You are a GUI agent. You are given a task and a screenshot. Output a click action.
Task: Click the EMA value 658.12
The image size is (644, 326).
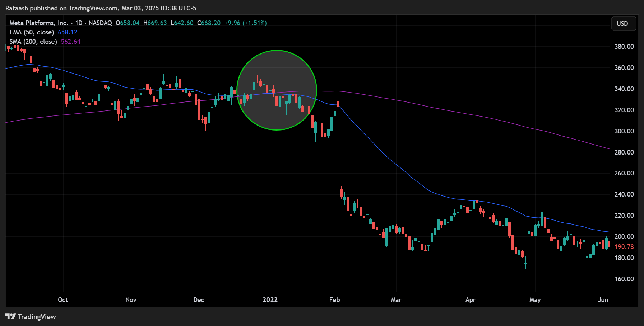click(x=68, y=32)
